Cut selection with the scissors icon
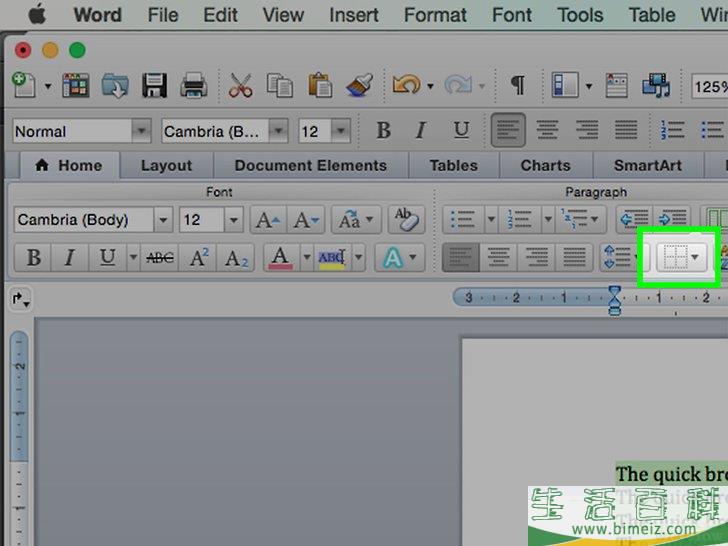 [x=240, y=85]
